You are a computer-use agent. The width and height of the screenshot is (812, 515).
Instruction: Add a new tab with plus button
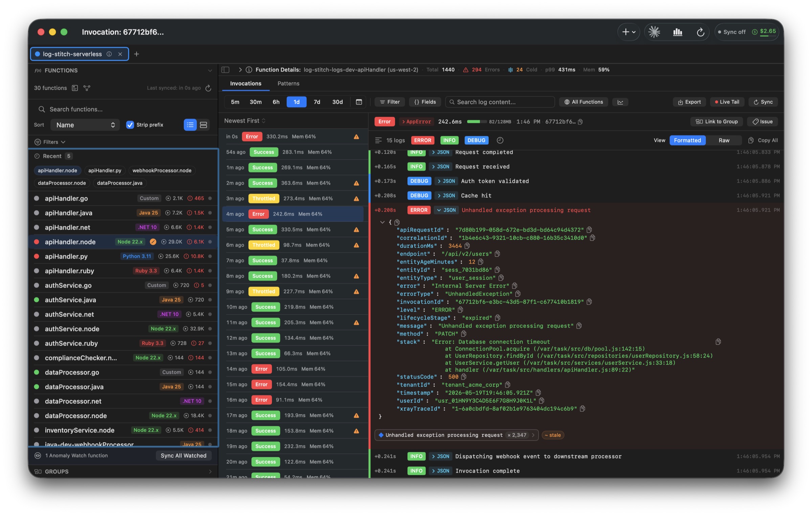[136, 54]
